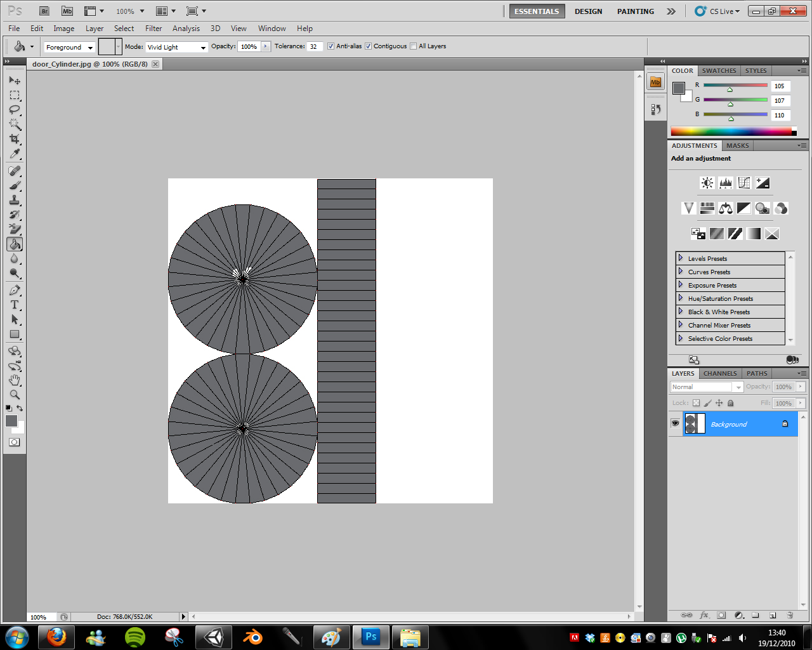The height and width of the screenshot is (650, 812).
Task: Select the Crop tool
Action: tap(15, 139)
